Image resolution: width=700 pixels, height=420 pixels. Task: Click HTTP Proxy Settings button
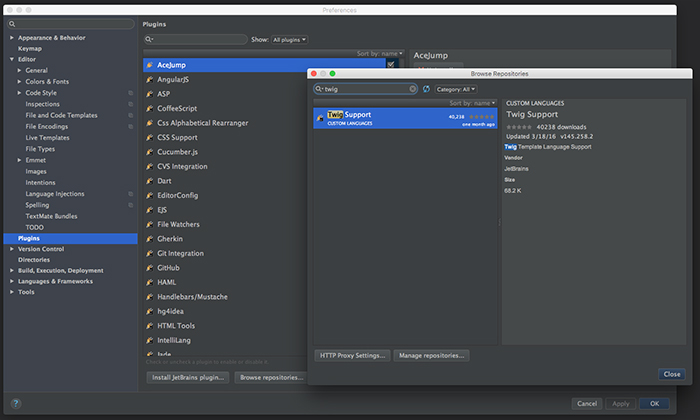[x=351, y=355]
